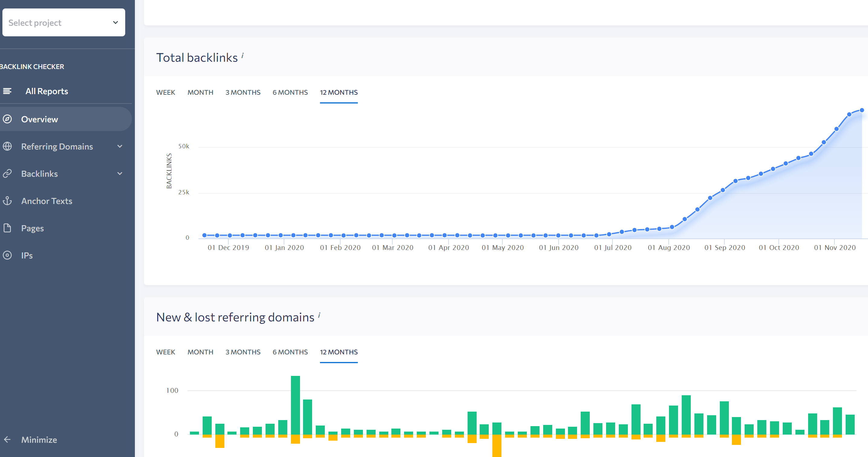Viewport: 868px width, 457px height.
Task: Open All Reports
Action: pos(47,91)
